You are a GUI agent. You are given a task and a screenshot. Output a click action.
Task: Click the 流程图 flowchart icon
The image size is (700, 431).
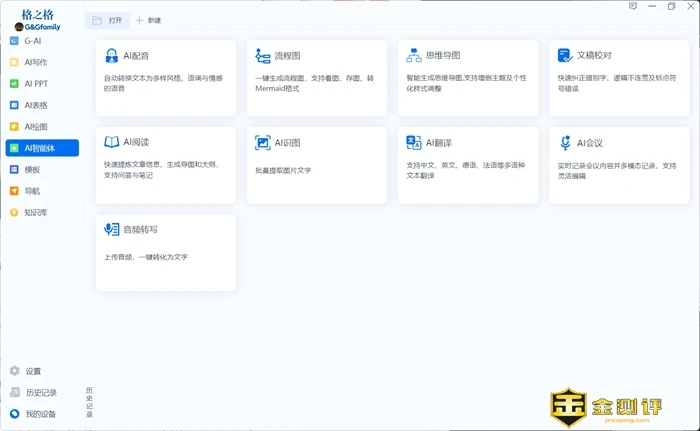click(x=263, y=56)
